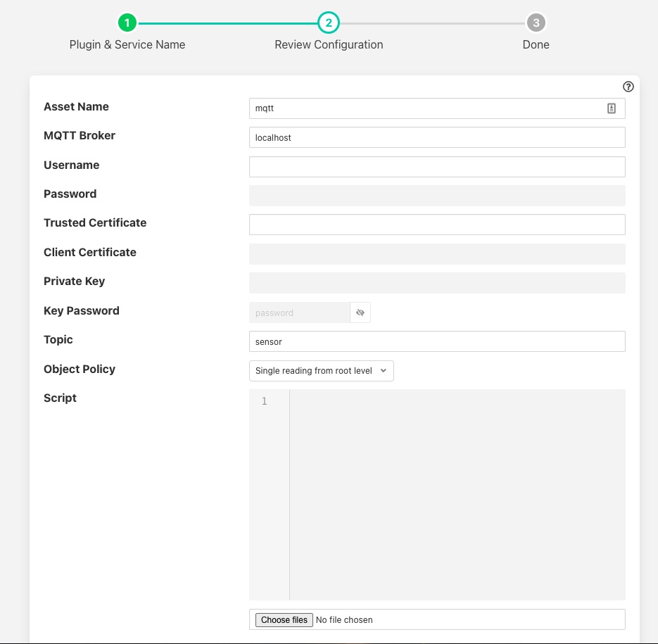Select step 2 circle Review Configuration
Image resolution: width=658 pixels, height=644 pixels.
(x=329, y=22)
